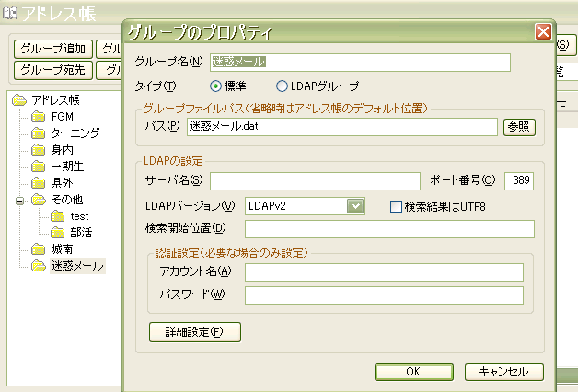
Task: Click the 城南 folder icon
Action: click(39, 249)
